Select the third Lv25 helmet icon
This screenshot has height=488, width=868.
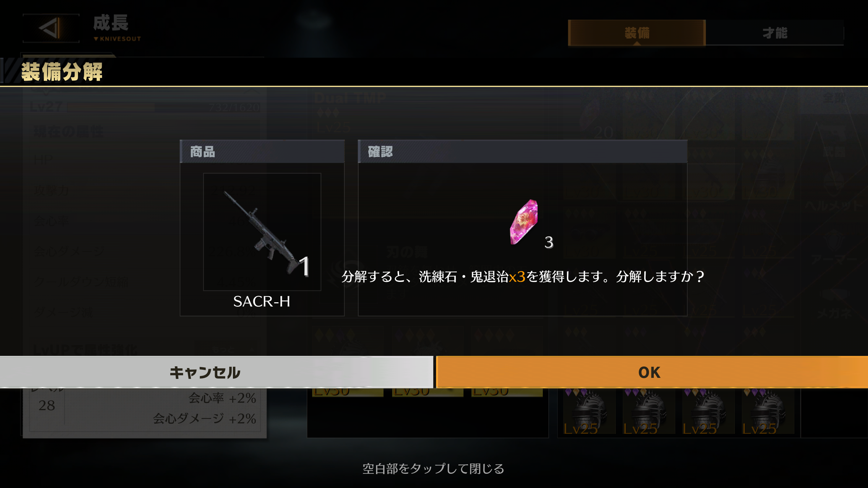[x=708, y=411]
